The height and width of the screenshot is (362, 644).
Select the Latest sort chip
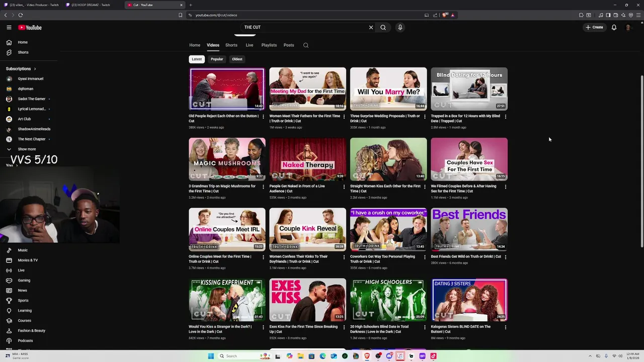point(197,59)
